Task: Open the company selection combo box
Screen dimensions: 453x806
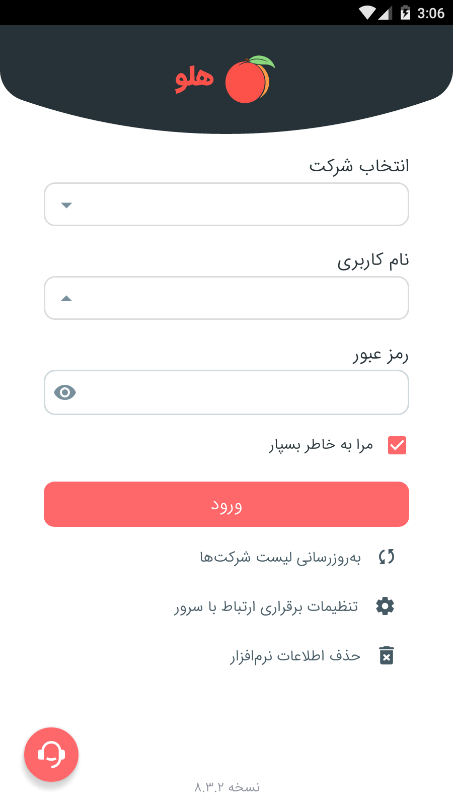Action: pyautogui.click(x=226, y=205)
